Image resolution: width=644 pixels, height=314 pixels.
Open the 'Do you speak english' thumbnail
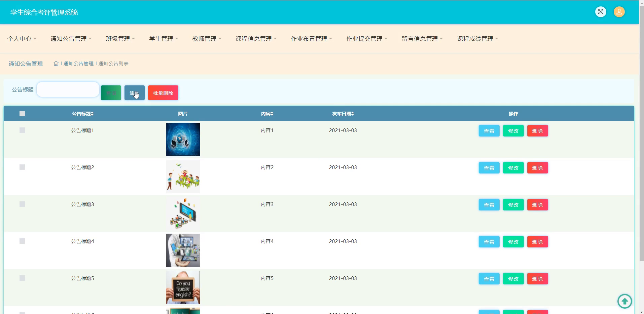[183, 287]
